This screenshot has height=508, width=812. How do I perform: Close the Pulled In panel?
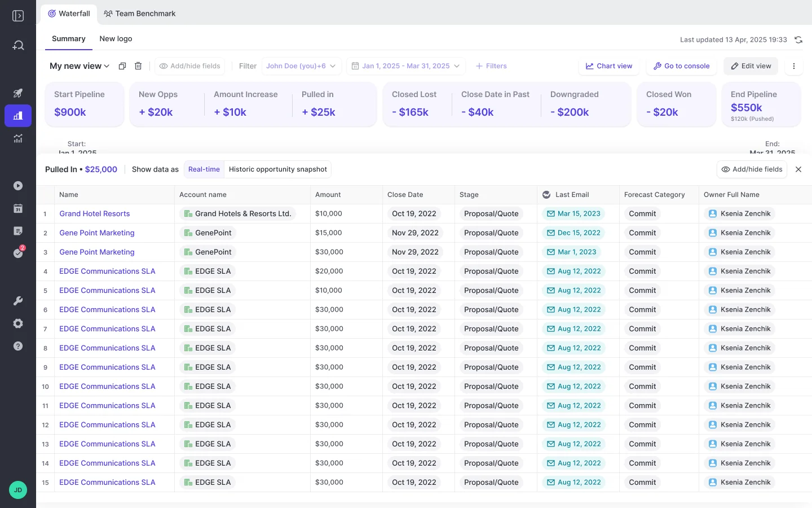[x=798, y=169]
